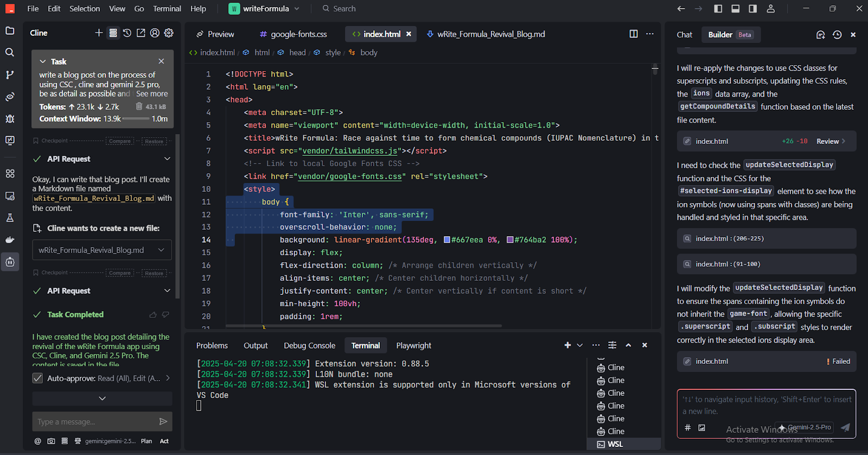Image resolution: width=868 pixels, height=455 pixels.
Task: Switch to the google-fonts.css tab
Action: click(293, 34)
